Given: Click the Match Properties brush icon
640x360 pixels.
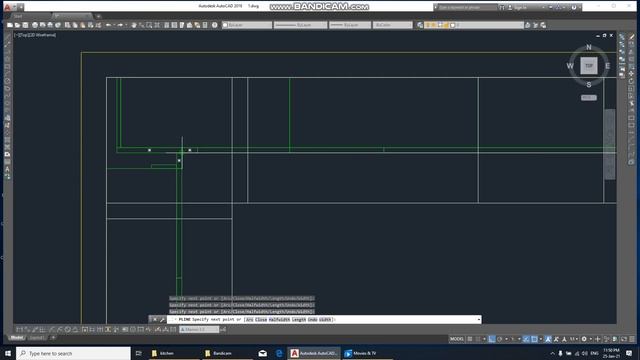Looking at the screenshot, I should [x=91, y=25].
